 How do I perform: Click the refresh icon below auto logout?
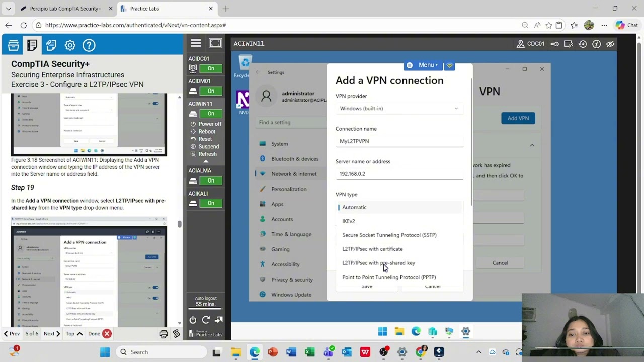tap(206, 320)
